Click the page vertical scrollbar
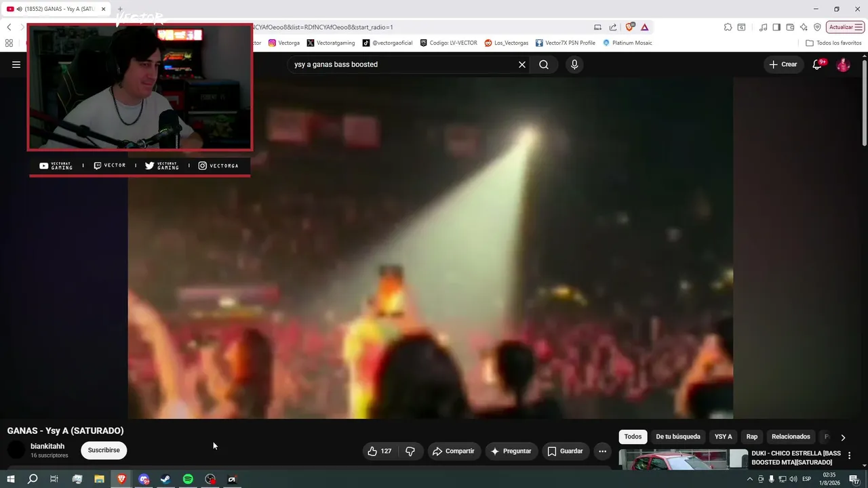Viewport: 868px width, 488px height. pos(865,102)
